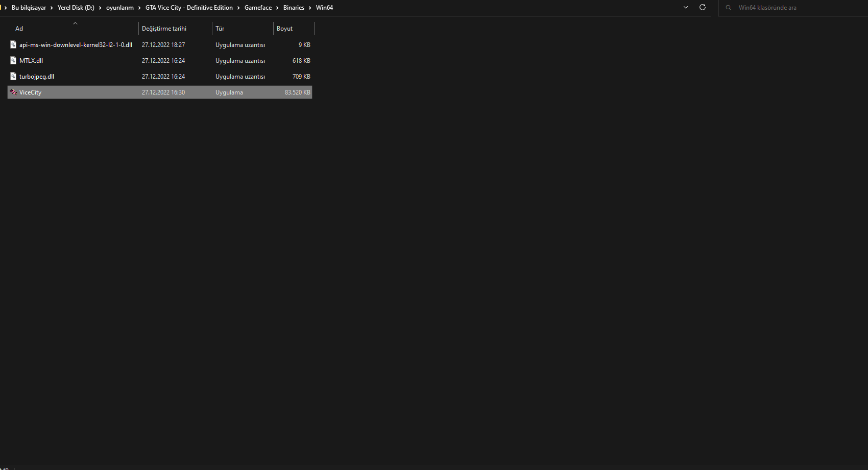
Task: Select the ViceCity file name
Action: tap(30, 92)
